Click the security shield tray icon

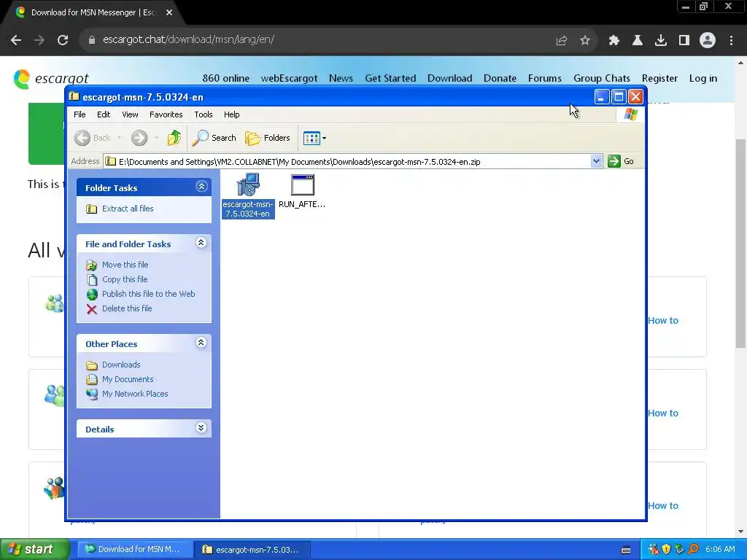coord(667,550)
